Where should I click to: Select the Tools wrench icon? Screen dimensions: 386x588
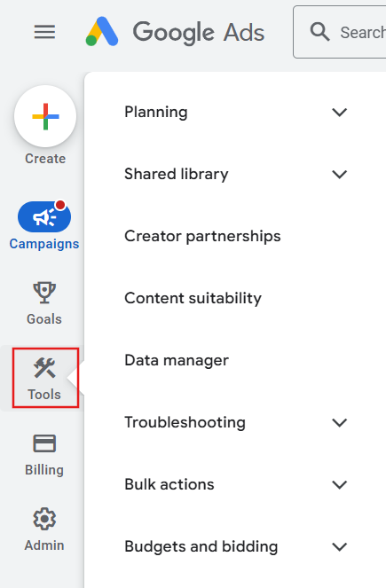point(44,367)
